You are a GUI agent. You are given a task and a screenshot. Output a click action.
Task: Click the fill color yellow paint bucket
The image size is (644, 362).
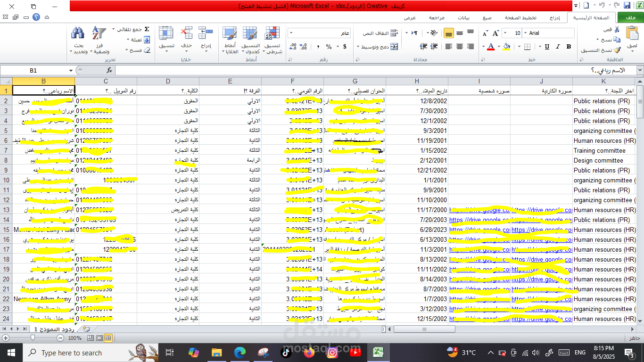tap(506, 47)
